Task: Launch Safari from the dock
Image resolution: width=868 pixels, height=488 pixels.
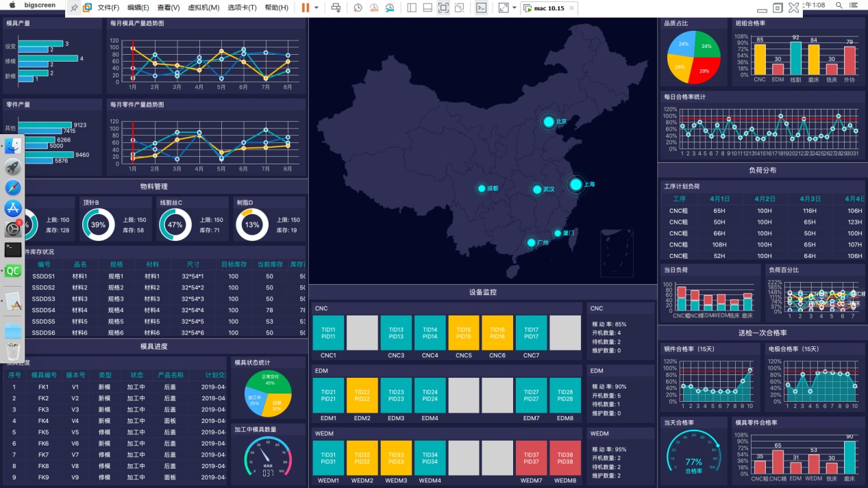Action: click(x=13, y=188)
